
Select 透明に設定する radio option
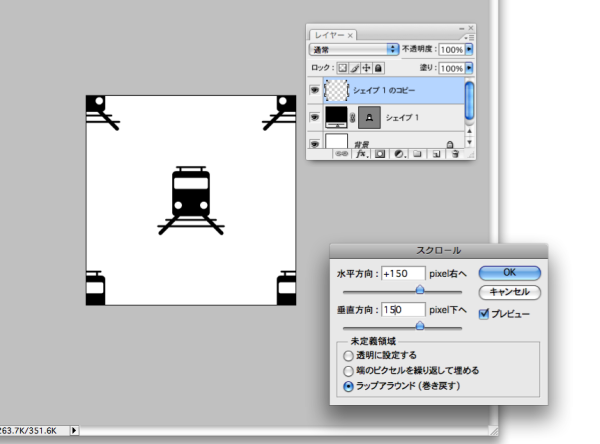(x=348, y=355)
